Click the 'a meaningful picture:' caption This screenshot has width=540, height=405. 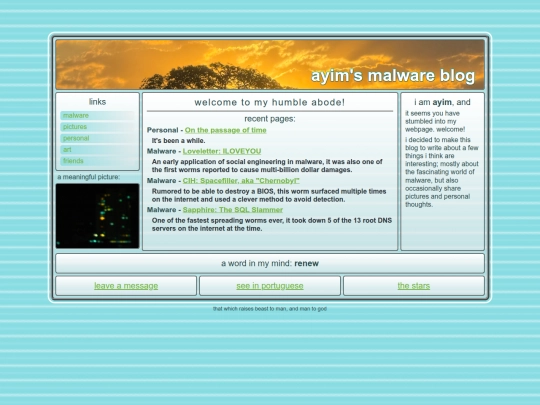coord(89,177)
